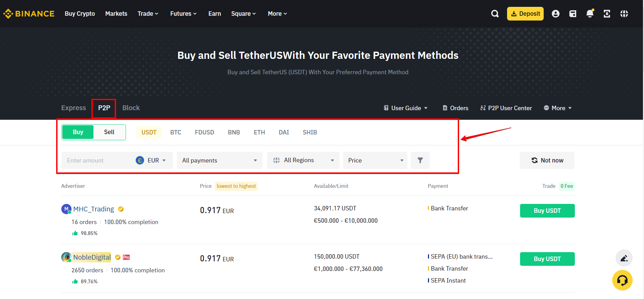Open Earn in top navigation
This screenshot has height=299, width=644.
click(215, 14)
